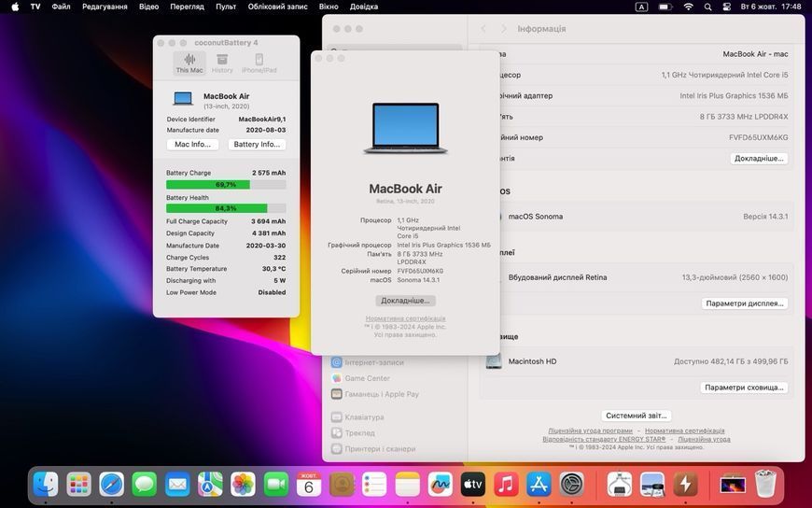
Task: Click Wi-Fi status icon in menu bar
Action: 688,7
